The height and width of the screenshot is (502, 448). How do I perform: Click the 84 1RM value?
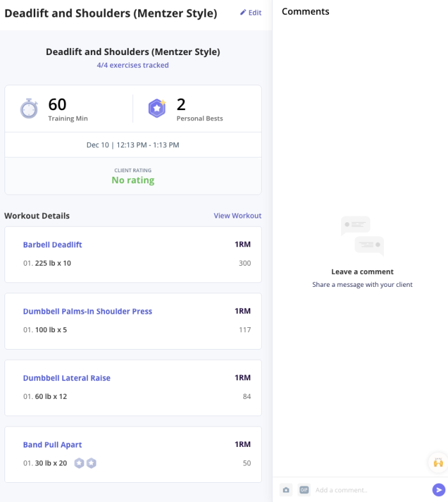[247, 396]
